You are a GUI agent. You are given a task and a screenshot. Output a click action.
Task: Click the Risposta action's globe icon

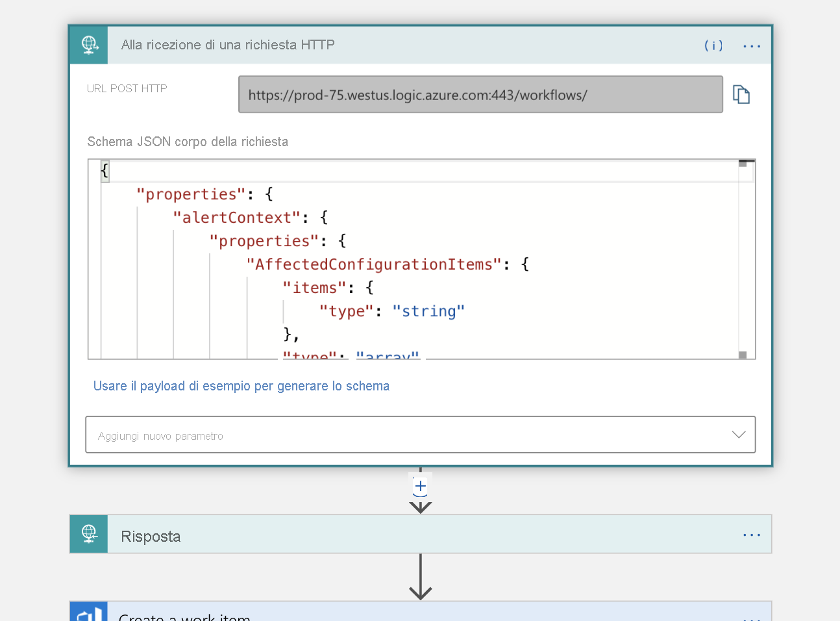88,534
